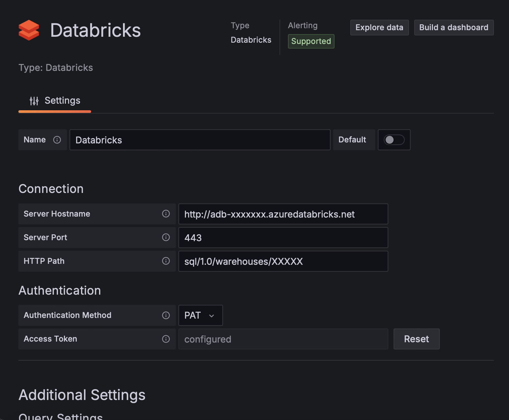The image size is (509, 420).
Task: Click the Supported alerting badge
Action: [311, 41]
